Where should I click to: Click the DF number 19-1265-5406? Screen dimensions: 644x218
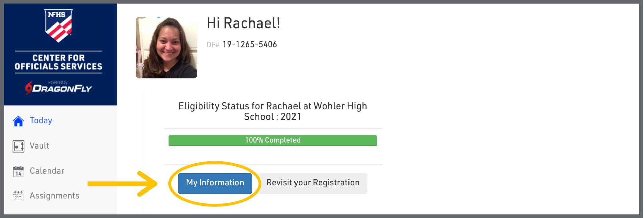tap(250, 45)
